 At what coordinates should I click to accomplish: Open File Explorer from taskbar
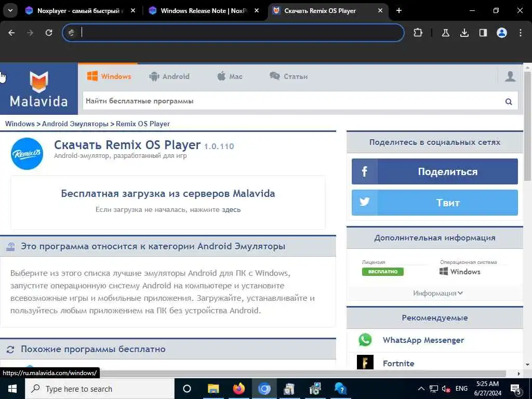(x=214, y=389)
